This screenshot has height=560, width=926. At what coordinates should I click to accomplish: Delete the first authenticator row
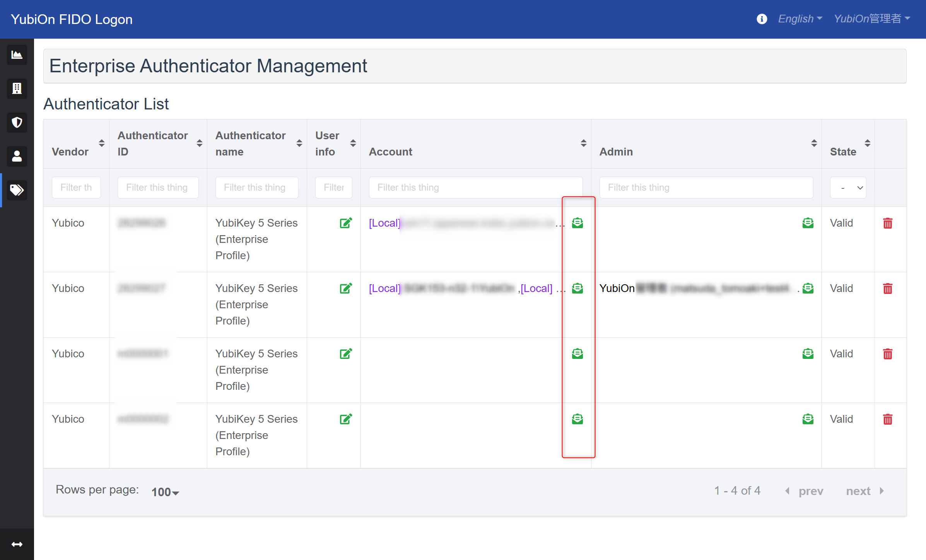pos(888,223)
